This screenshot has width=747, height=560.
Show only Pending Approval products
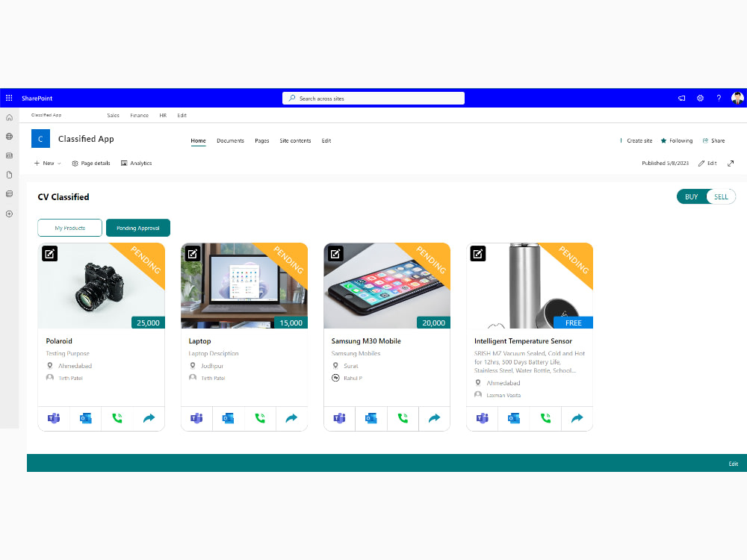[137, 228]
